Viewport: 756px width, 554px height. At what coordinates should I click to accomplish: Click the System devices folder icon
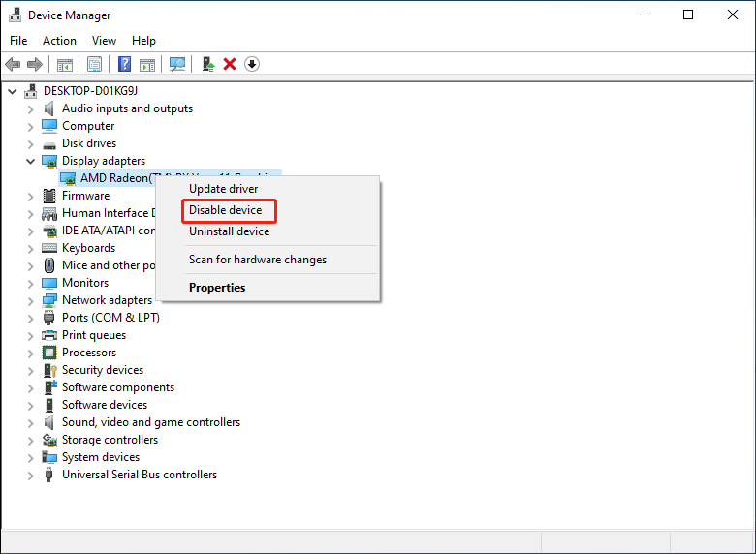[x=49, y=457]
